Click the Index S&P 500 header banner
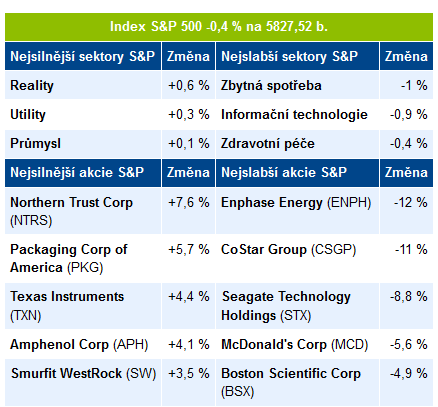This screenshot has width=438, height=407. click(x=219, y=27)
